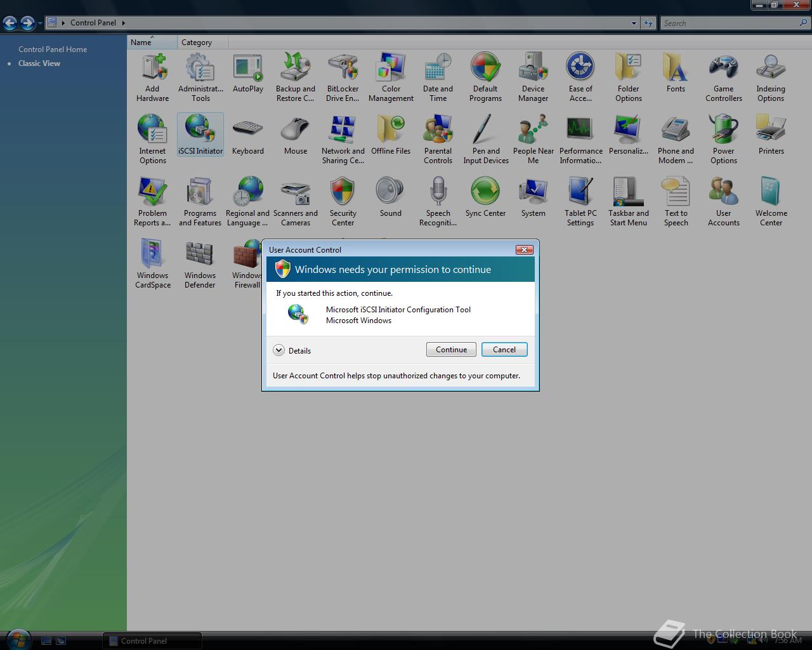Close the User Account Control dialog
Screen dimensions: 812x650
tap(524, 249)
